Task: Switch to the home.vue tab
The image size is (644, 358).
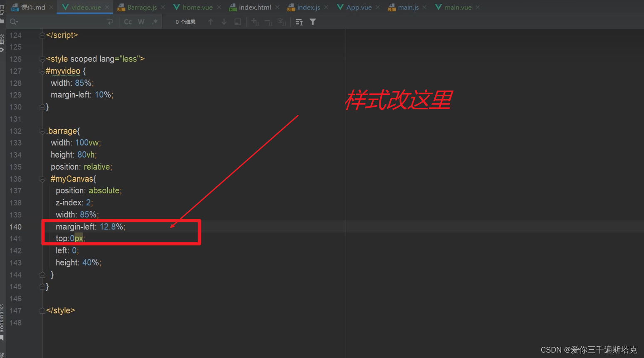Action: coord(198,7)
